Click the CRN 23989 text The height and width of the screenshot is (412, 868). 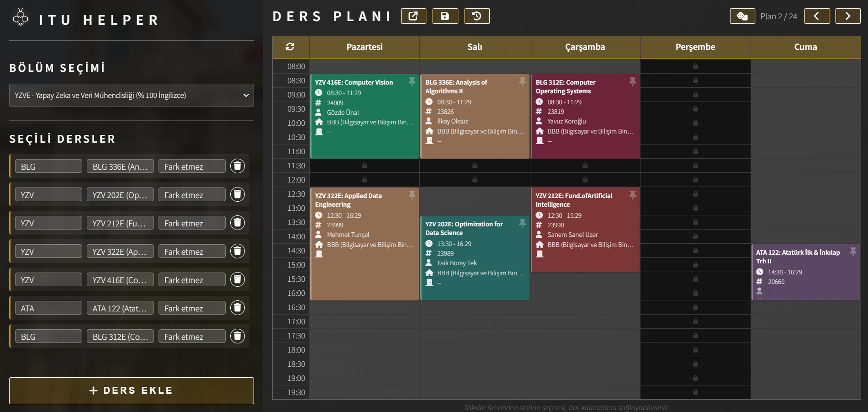(x=445, y=253)
